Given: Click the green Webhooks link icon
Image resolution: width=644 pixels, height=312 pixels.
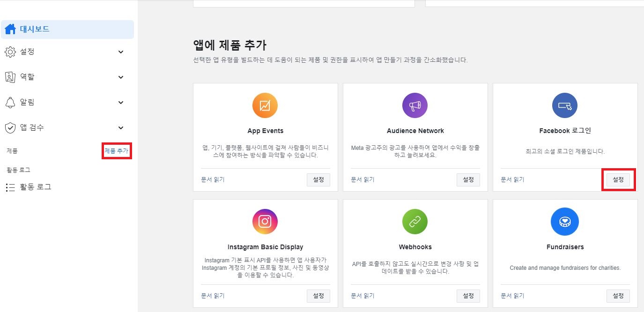Looking at the screenshot, I should [x=415, y=222].
